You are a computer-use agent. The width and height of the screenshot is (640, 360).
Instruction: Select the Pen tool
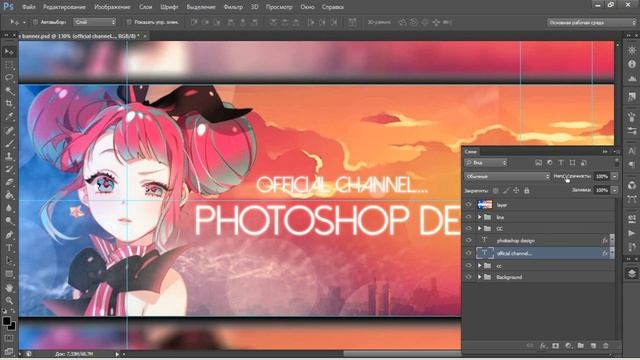click(x=9, y=235)
